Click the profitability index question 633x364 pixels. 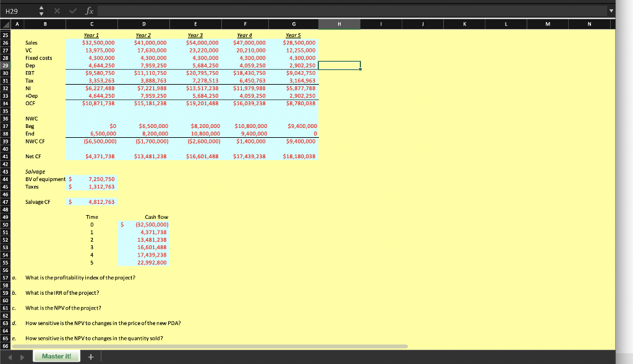coord(80,277)
